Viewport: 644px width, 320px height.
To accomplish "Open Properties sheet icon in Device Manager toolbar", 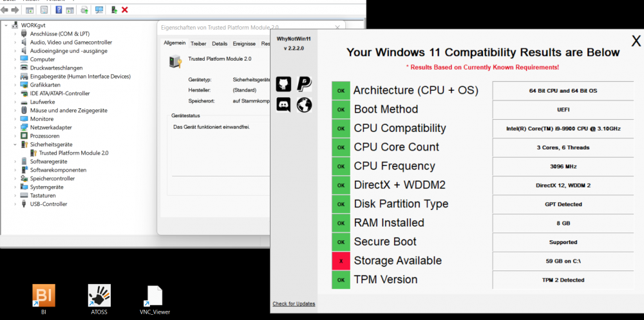I will pyautogui.click(x=44, y=10).
